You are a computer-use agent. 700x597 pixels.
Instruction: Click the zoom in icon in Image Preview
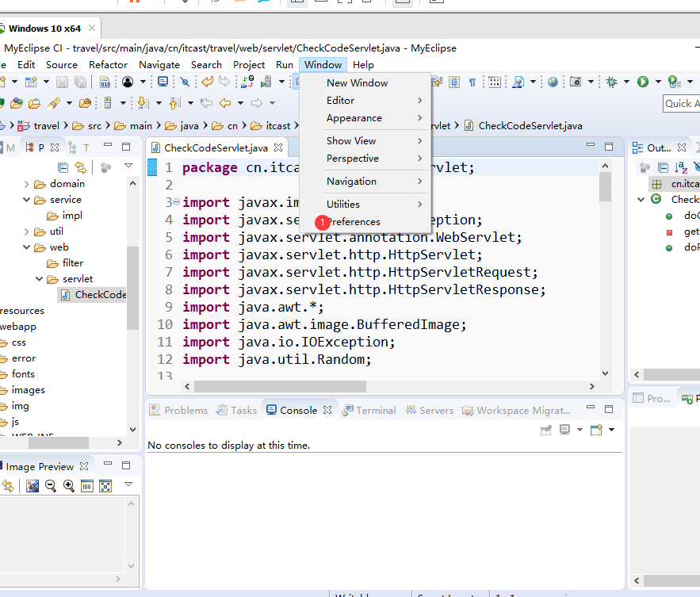click(68, 486)
